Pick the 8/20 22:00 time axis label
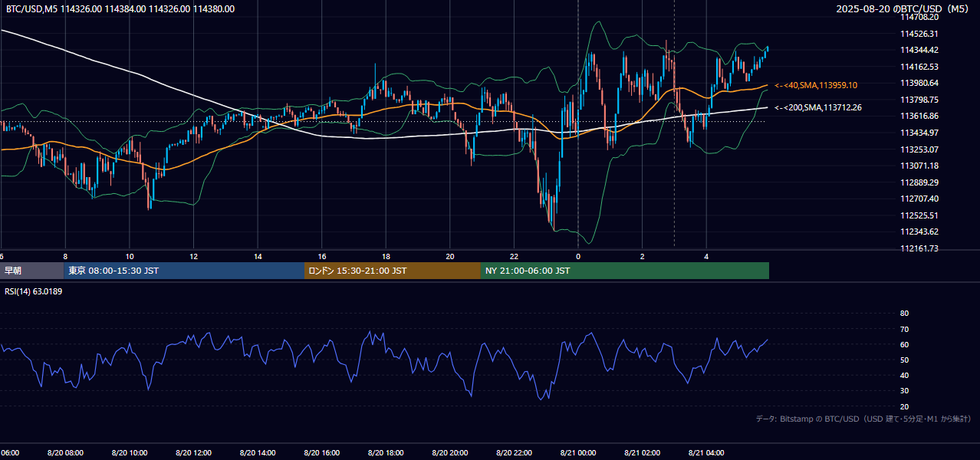Screen dimensions: 980x460 [x=514, y=453]
